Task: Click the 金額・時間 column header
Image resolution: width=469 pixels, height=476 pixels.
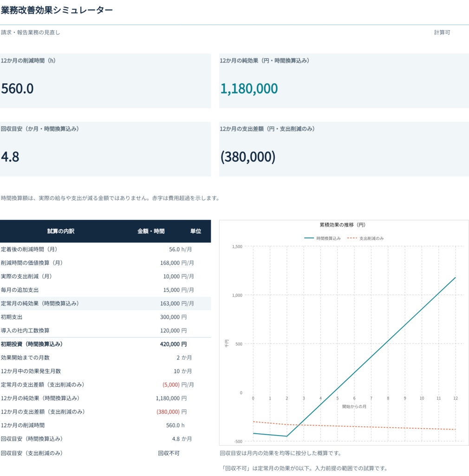Action: [151, 231]
